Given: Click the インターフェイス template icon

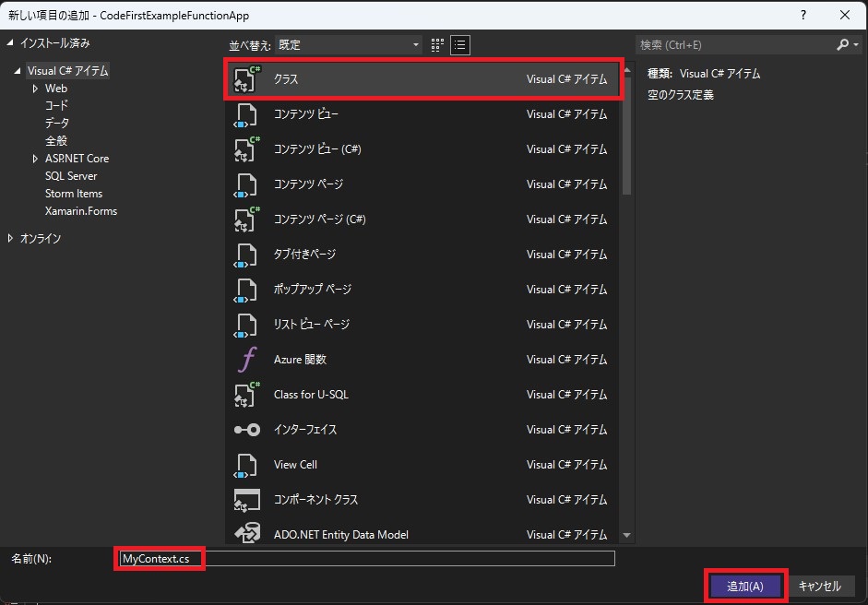Looking at the screenshot, I should coord(247,430).
